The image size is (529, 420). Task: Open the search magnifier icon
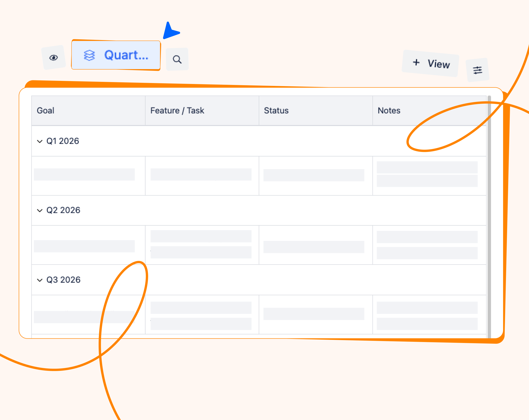point(177,59)
